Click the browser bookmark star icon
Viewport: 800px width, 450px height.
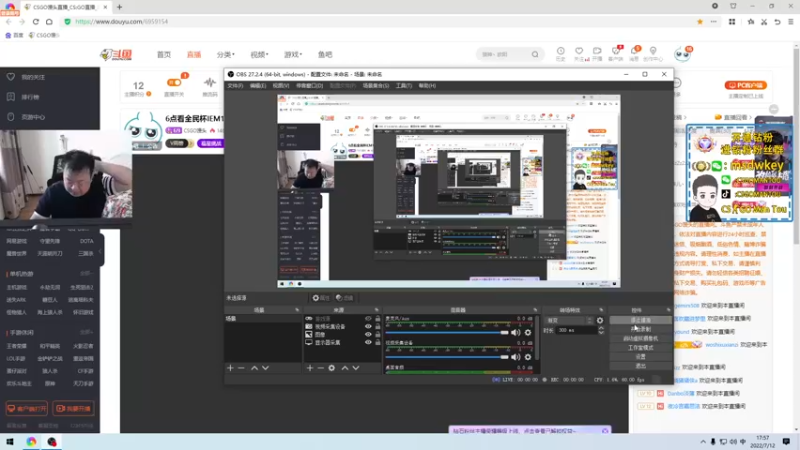[700, 21]
